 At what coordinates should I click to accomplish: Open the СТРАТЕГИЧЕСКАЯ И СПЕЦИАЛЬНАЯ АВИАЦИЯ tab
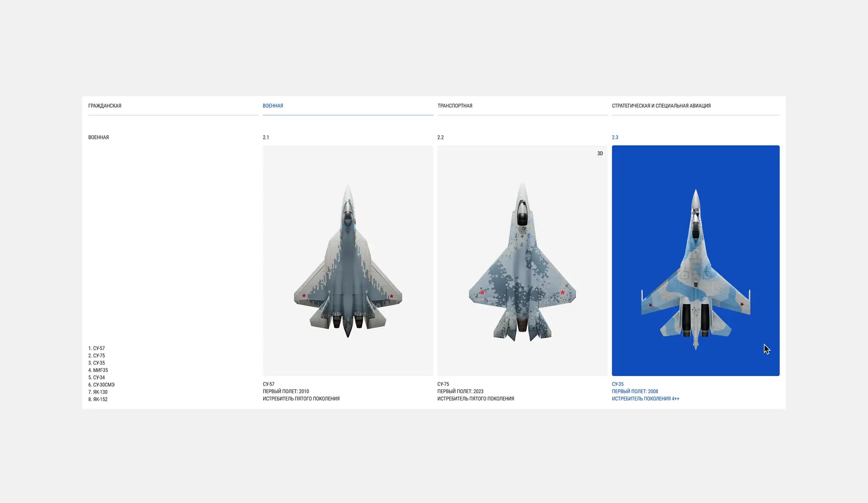click(661, 106)
